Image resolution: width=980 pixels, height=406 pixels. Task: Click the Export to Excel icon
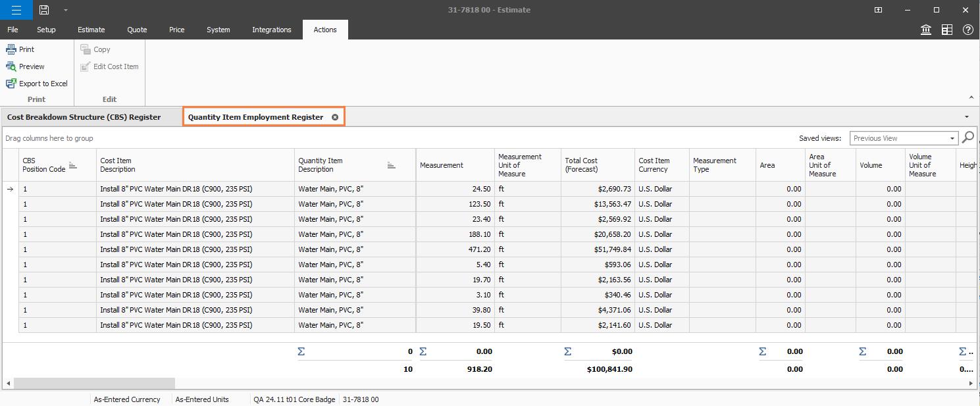click(11, 84)
